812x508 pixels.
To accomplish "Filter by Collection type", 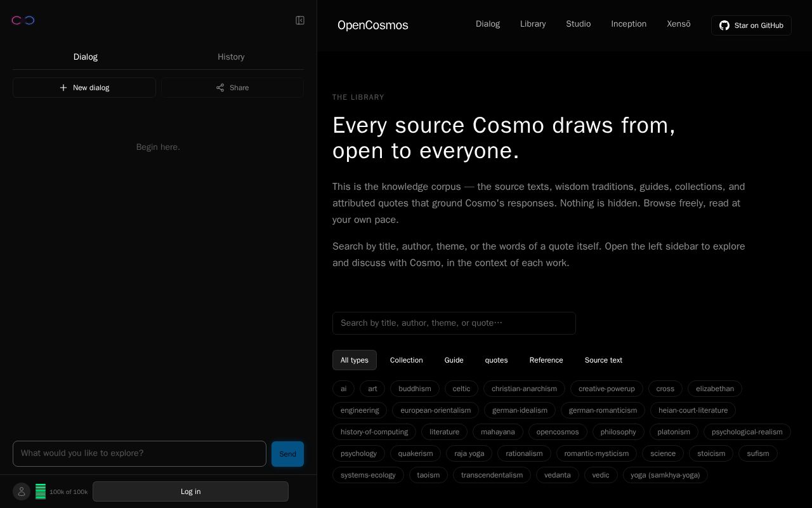I will point(407,360).
